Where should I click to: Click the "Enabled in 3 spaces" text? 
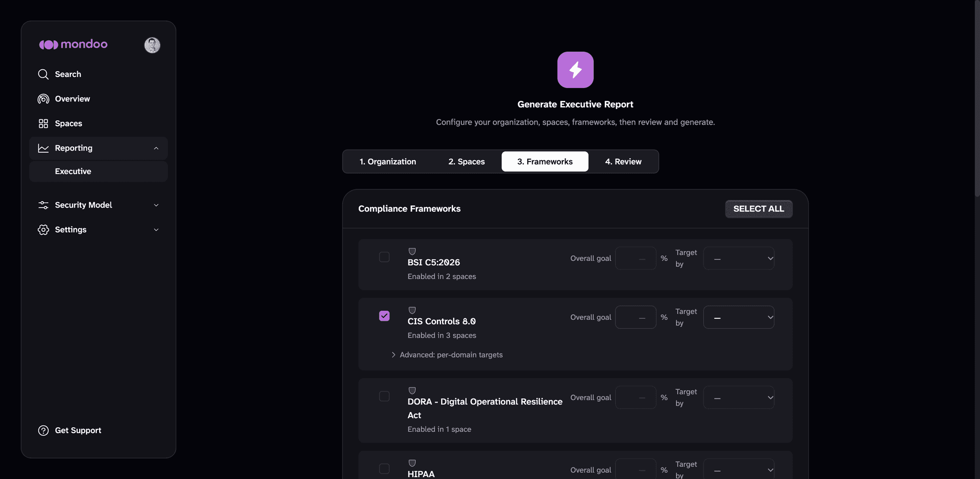tap(442, 336)
